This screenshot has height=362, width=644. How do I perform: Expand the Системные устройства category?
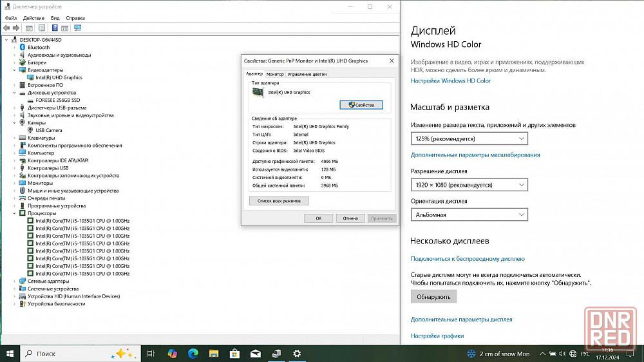pyautogui.click(x=14, y=289)
